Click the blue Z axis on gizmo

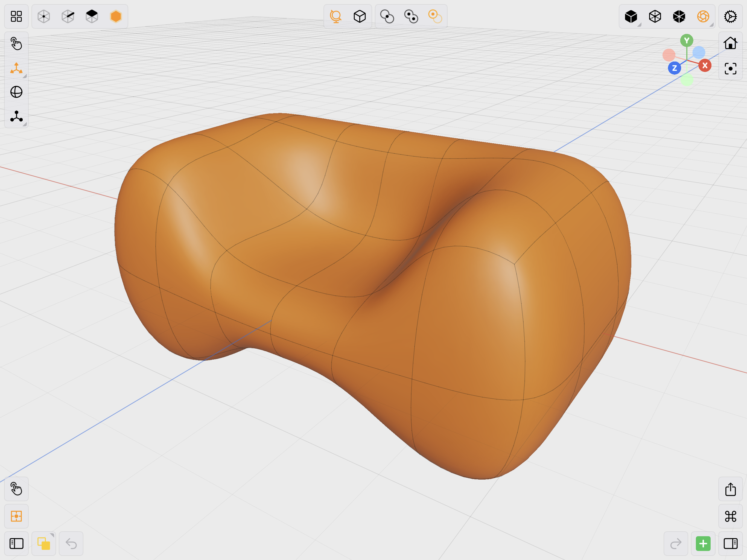coord(674,68)
